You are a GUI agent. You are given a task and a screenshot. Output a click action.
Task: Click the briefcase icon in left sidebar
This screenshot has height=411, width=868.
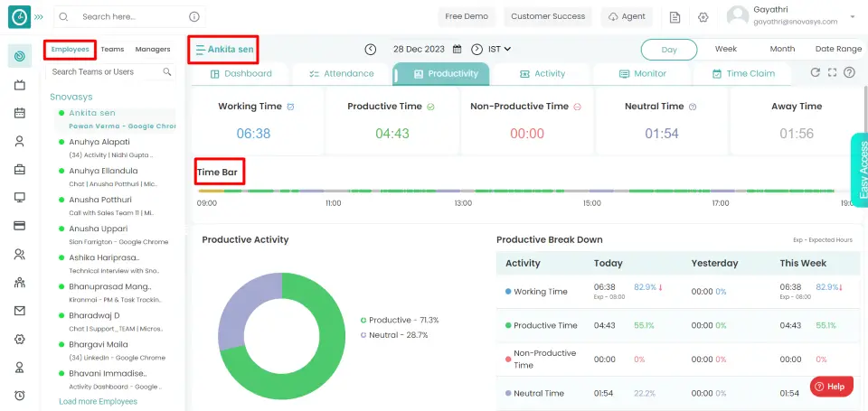tap(19, 169)
